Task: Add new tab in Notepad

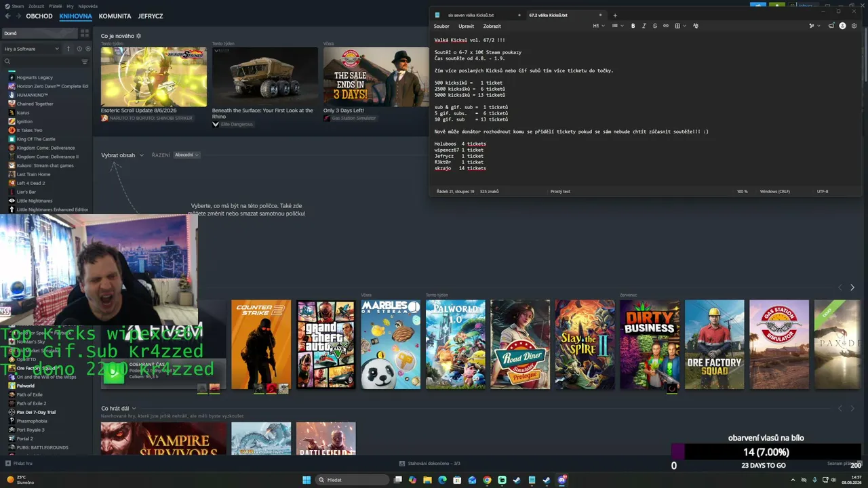Action: [615, 15]
